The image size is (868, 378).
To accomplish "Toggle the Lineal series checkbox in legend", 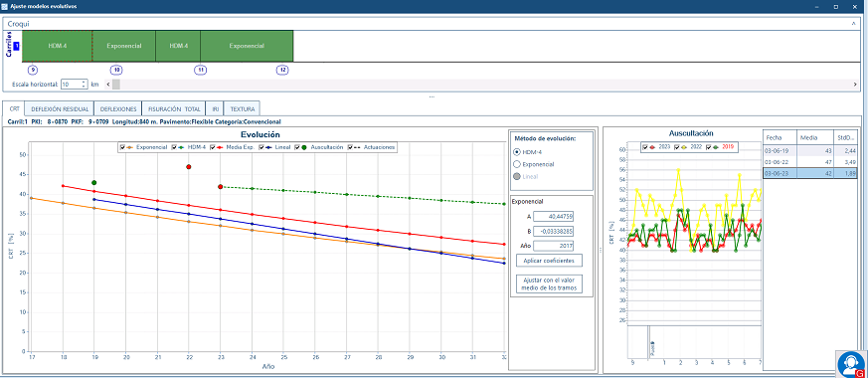I will (x=261, y=148).
